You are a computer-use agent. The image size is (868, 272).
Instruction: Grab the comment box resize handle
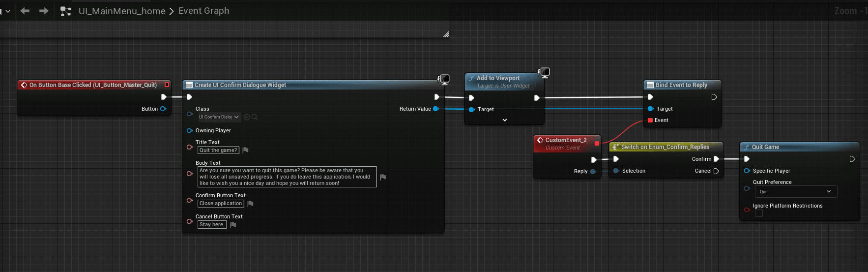coord(446,34)
